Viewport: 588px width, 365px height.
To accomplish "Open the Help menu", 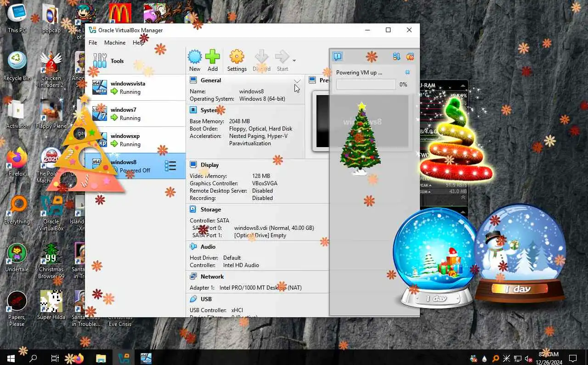I will point(138,42).
